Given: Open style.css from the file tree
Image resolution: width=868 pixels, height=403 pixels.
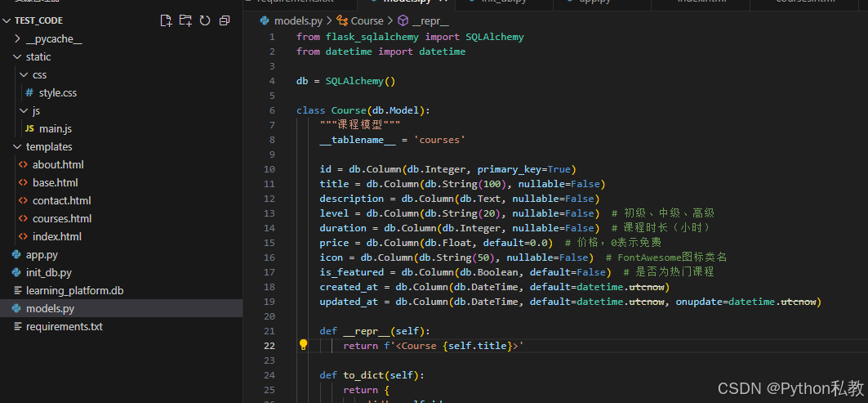Looking at the screenshot, I should [x=57, y=93].
